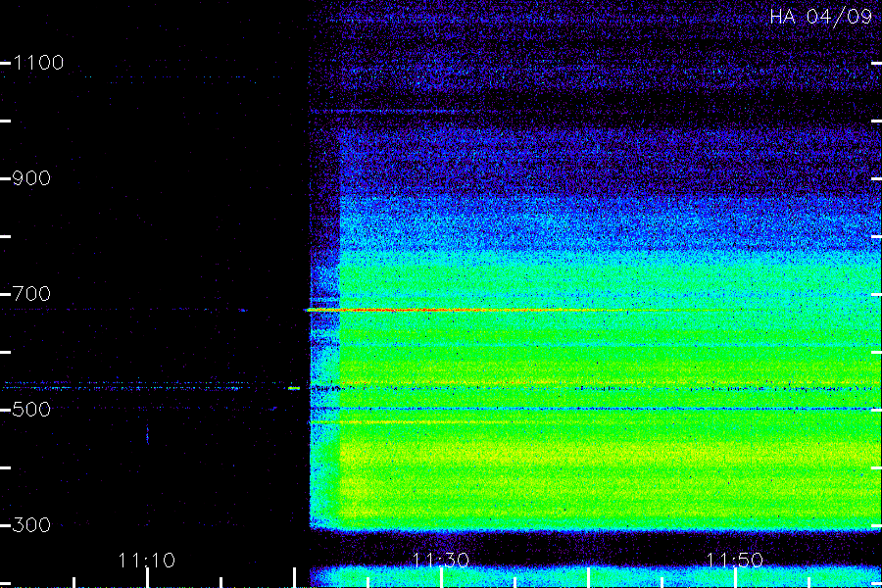Click the HA 04/09 station date label
Viewport: 882px width, 588px height.
(x=820, y=17)
